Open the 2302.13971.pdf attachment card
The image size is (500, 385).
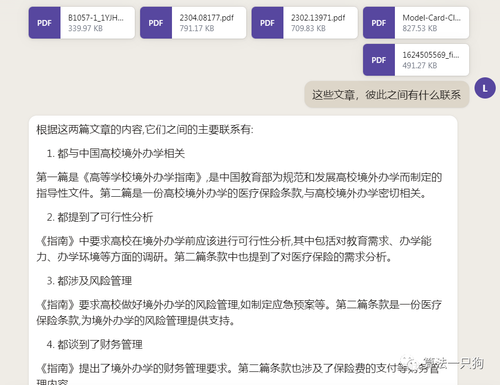point(304,23)
